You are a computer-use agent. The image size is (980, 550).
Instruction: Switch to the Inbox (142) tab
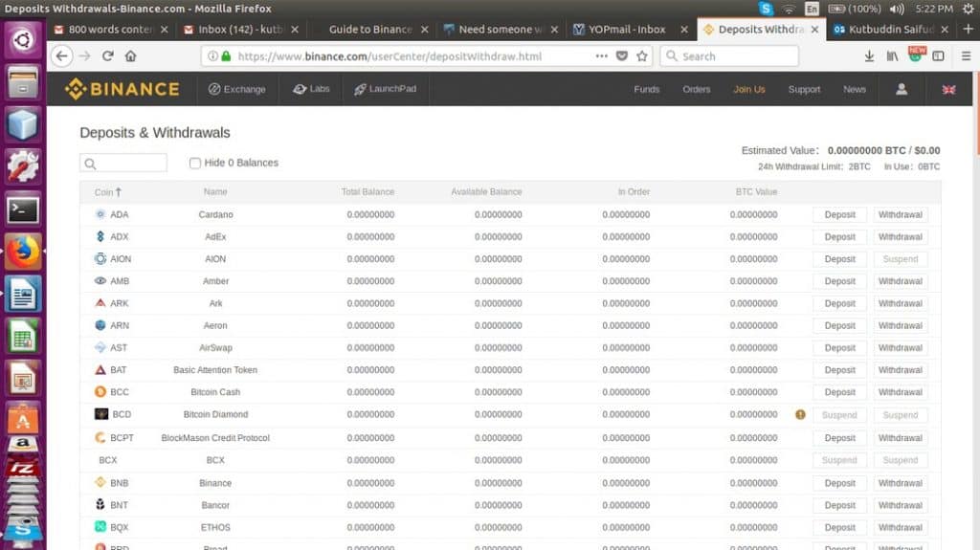tap(240, 30)
